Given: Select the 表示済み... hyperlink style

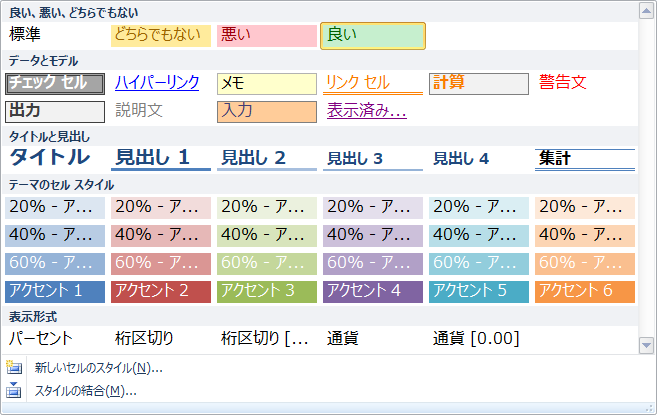Looking at the screenshot, I should [373, 112].
